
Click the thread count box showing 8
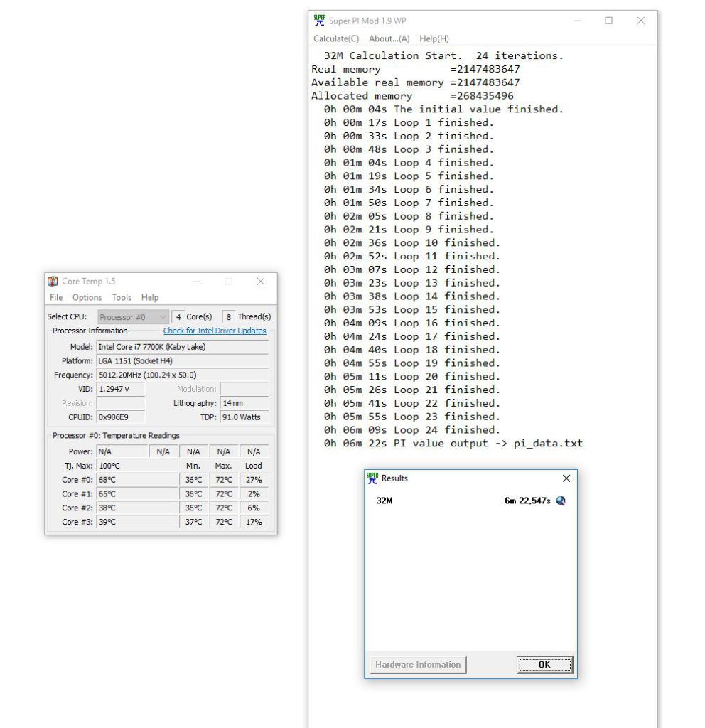[228, 316]
